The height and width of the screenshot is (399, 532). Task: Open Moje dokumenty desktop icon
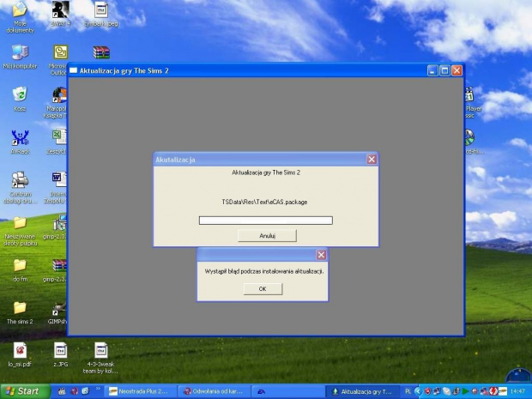tap(20, 17)
